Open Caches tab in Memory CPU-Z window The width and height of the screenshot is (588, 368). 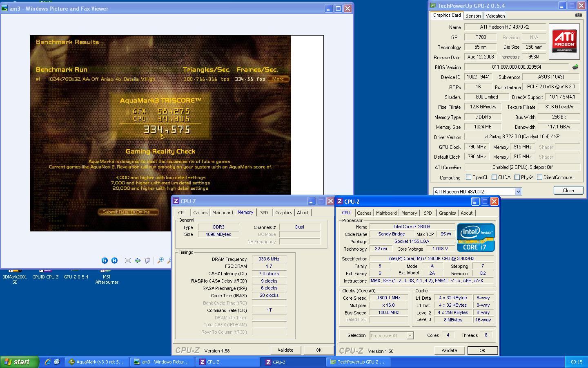(200, 213)
